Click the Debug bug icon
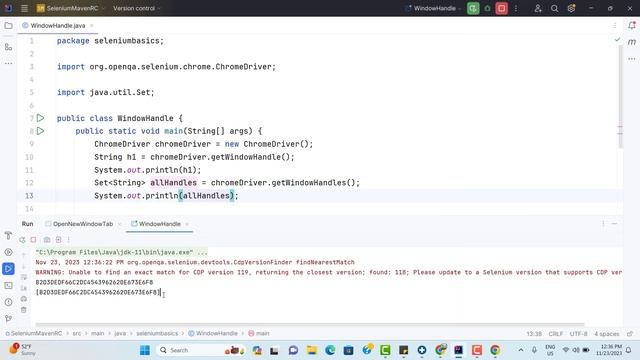 coord(487,8)
